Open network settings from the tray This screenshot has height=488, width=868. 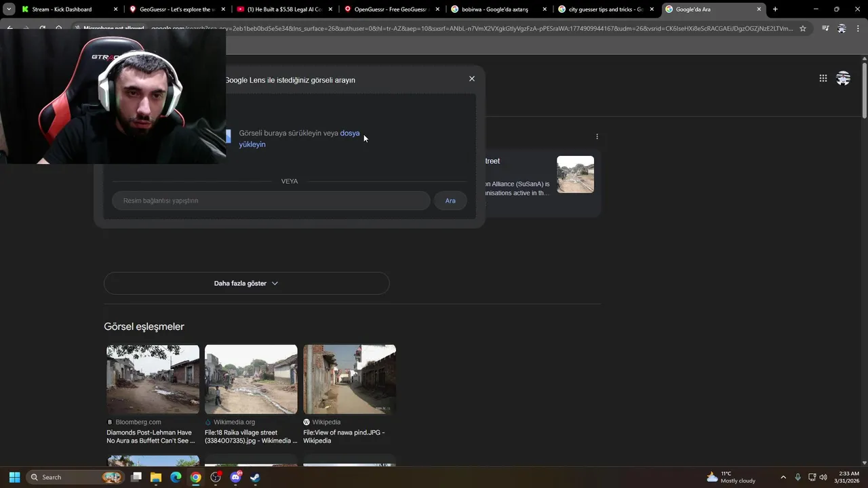pos(812,477)
